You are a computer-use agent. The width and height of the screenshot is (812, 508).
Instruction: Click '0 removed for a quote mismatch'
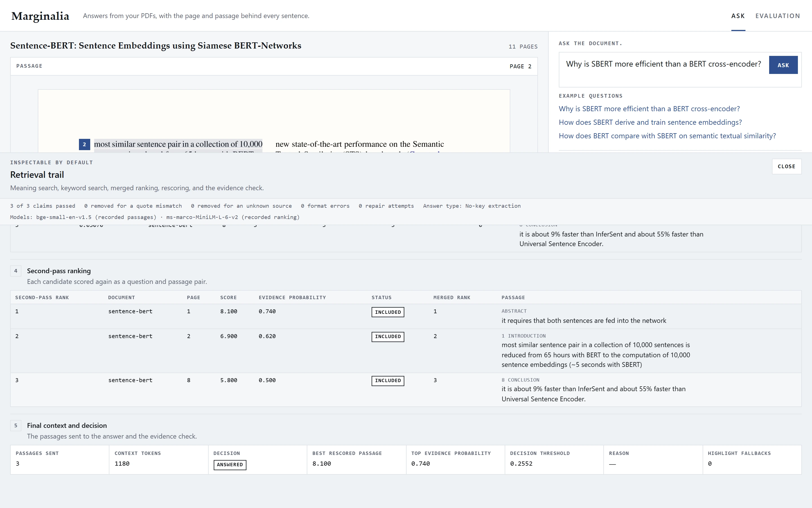point(133,206)
